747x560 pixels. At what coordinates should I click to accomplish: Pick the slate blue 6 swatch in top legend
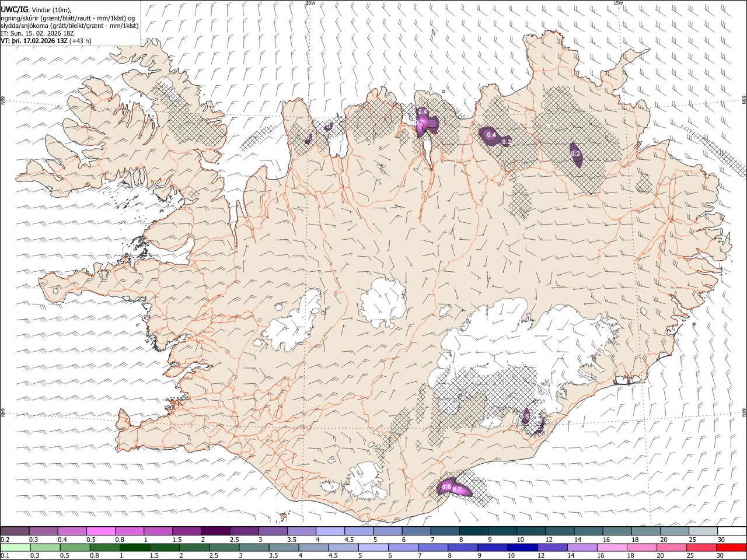pos(416,531)
